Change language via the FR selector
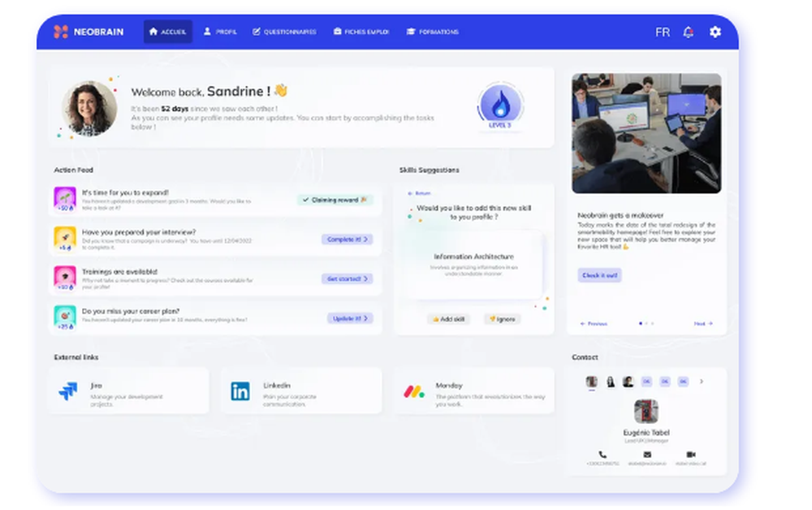Image resolution: width=812 pixels, height=510 pixels. pos(663,32)
